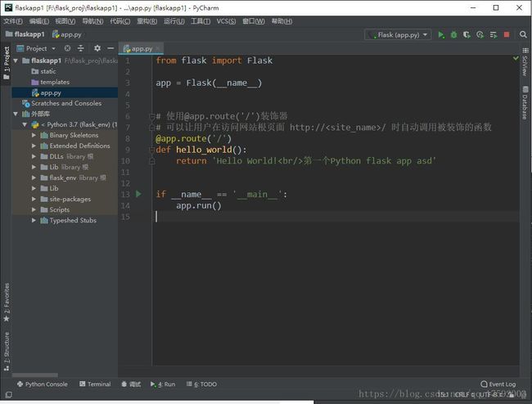Open the 导航(N) Navigate menu
Viewport: 532px width, 404px height.
(x=92, y=21)
